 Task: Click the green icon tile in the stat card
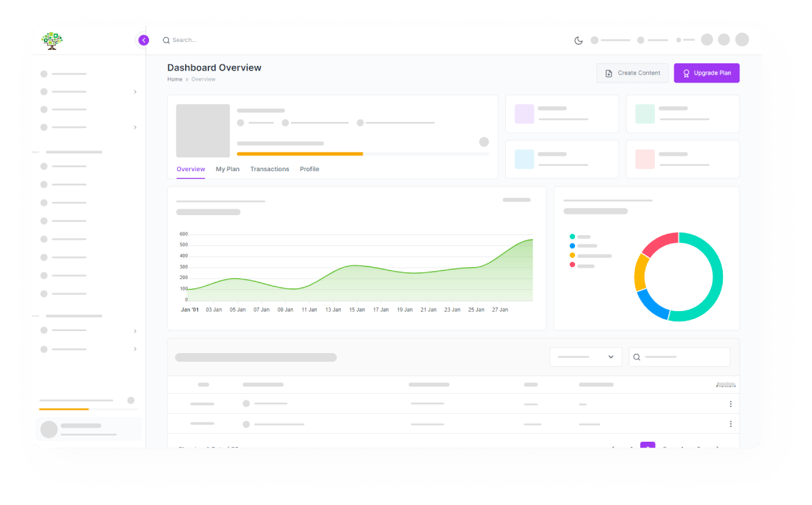coord(645,114)
